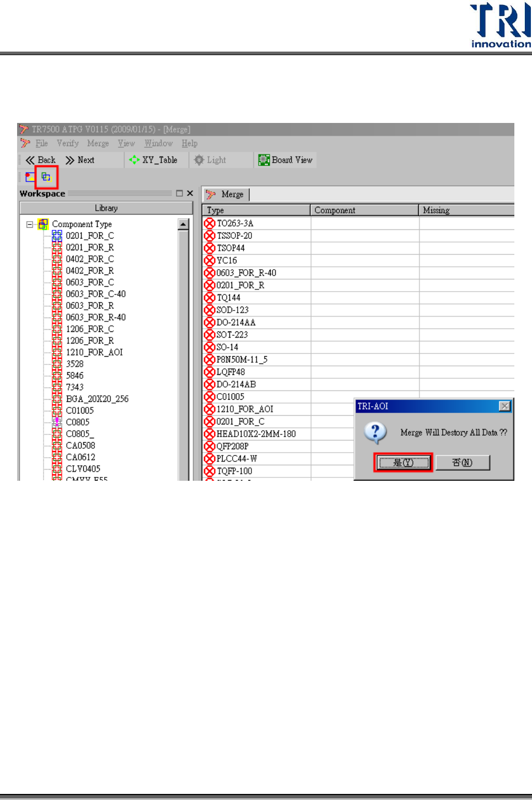Viewport: 532px width, 800px height.
Task: Click the app icon left of the File menu
Action: 25,143
